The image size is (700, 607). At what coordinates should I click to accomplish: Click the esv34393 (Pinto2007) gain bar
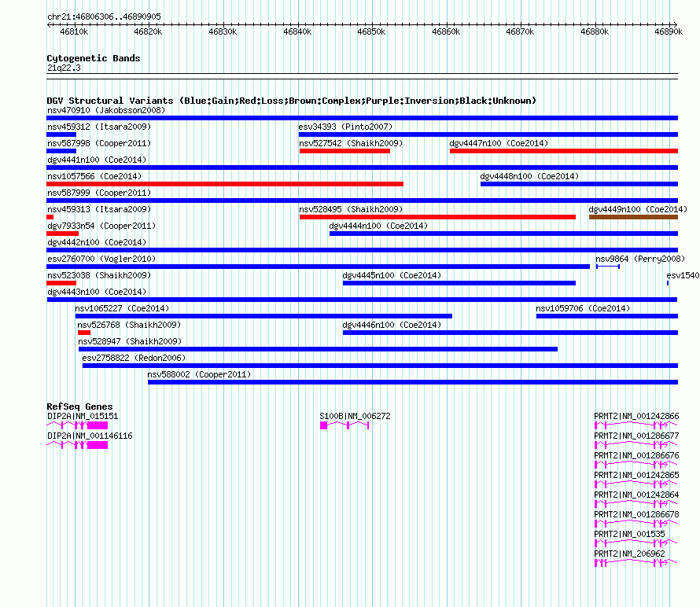pos(488,134)
